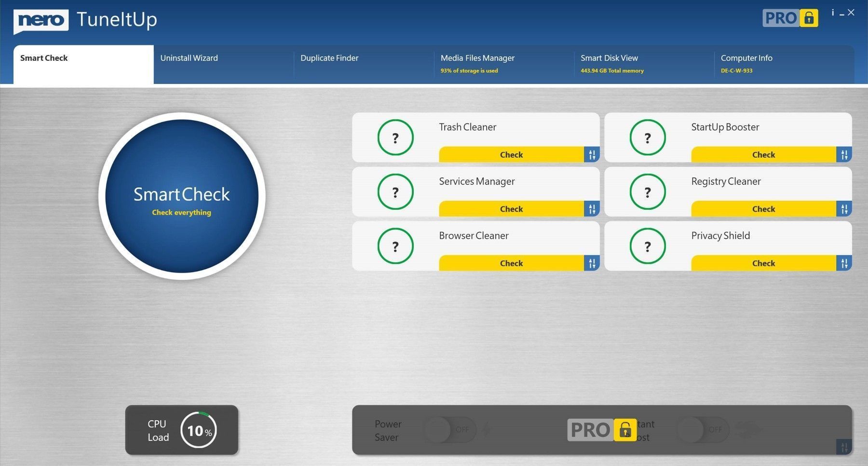
Task: Open Registry Cleaner settings sliders icon
Action: click(x=844, y=209)
